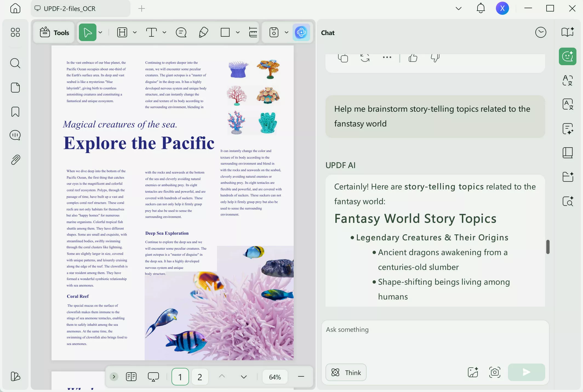The height and width of the screenshot is (392, 583).
Task: Select the header/heading tool
Action: coord(122,32)
